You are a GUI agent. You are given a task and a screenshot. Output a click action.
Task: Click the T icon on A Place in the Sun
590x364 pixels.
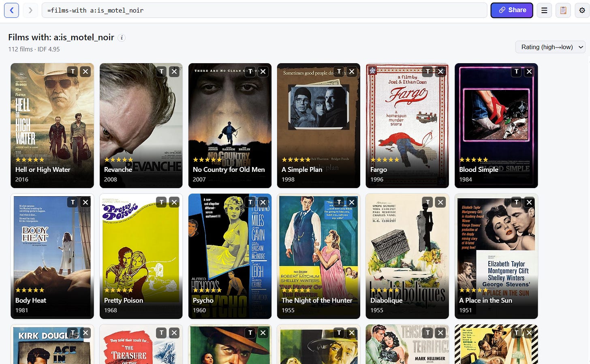(x=516, y=202)
